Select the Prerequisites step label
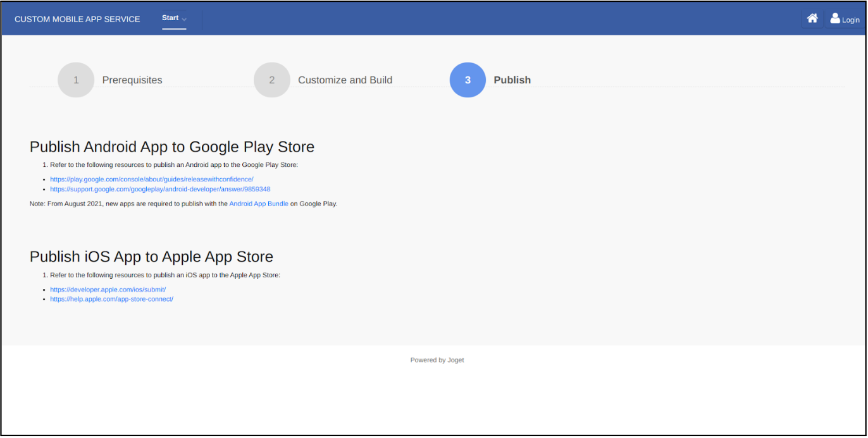 coord(132,80)
